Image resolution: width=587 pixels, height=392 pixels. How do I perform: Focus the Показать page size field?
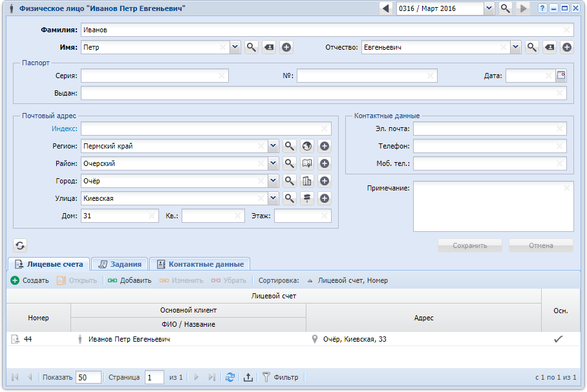point(89,377)
